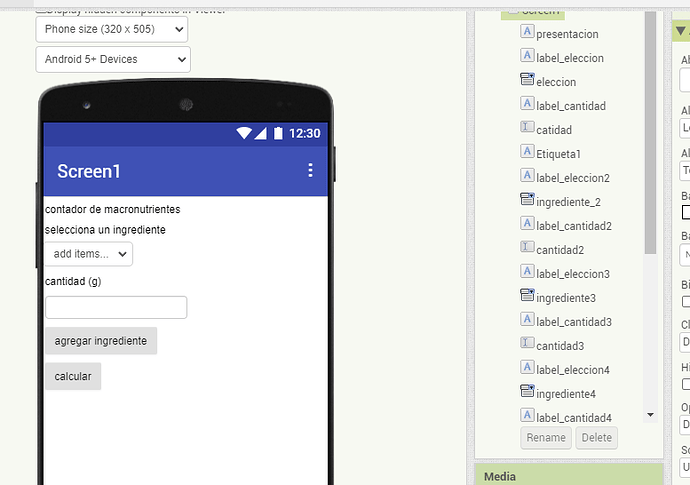
Task: Click the components tree scrollbar thumb
Action: [x=650, y=132]
